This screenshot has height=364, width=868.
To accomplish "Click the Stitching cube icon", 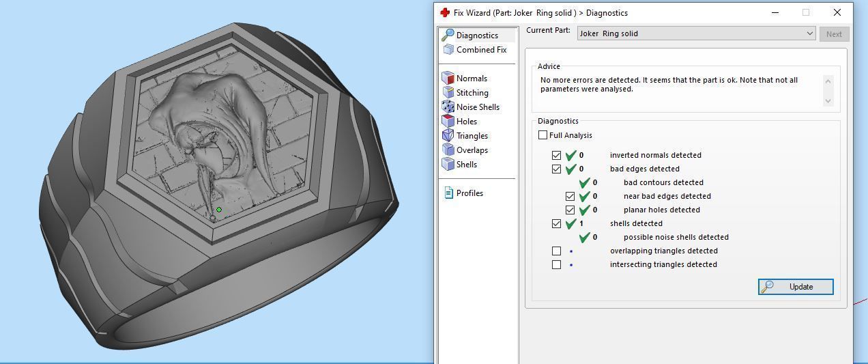I will tap(448, 92).
